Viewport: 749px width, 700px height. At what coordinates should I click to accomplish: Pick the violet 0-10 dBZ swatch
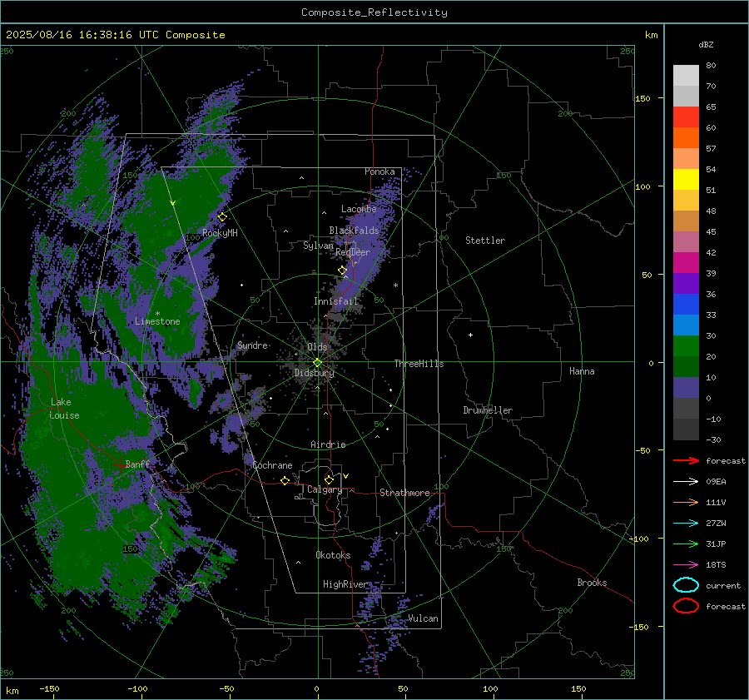686,387
